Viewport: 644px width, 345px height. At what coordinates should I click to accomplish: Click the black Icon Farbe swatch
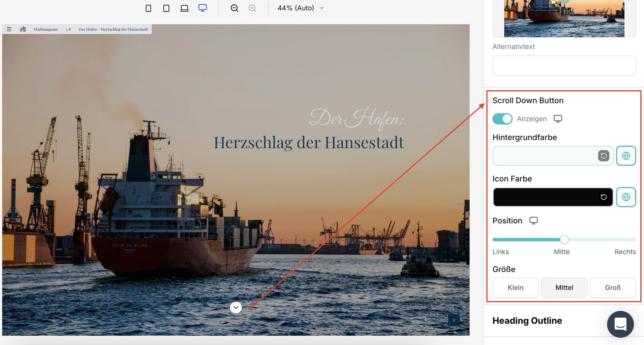point(545,197)
